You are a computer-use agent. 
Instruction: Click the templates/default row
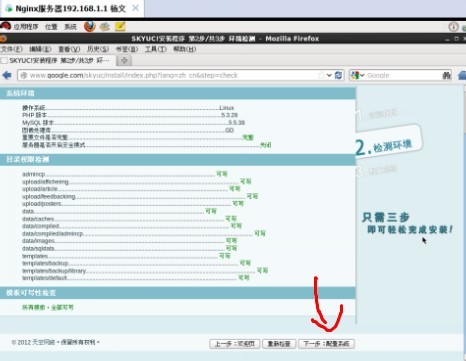point(136,278)
